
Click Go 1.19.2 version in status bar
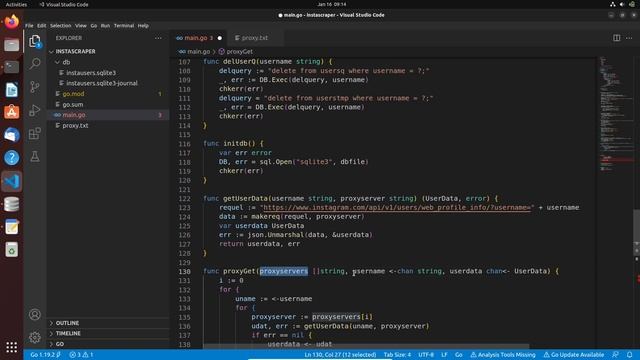(45, 355)
